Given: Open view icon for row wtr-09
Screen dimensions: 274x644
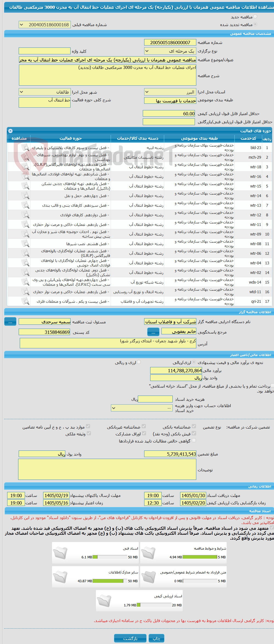Looking at the screenshot, I should [25, 234].
